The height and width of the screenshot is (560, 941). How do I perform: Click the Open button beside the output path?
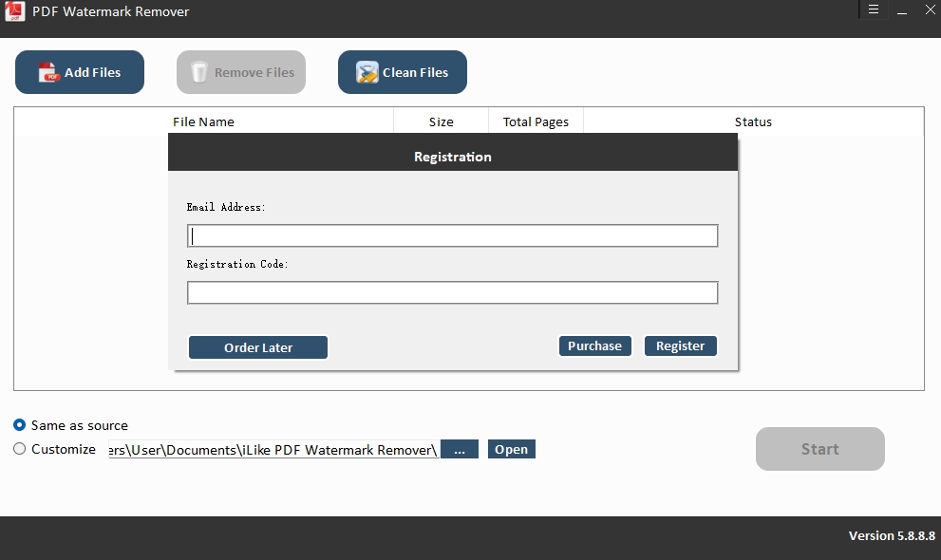tap(511, 449)
